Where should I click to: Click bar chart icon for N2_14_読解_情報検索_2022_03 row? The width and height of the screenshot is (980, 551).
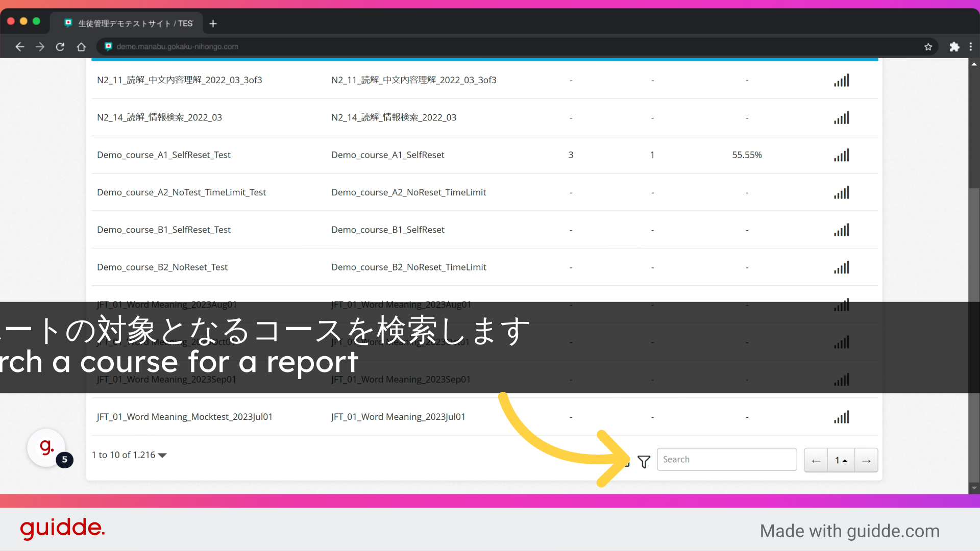842,118
